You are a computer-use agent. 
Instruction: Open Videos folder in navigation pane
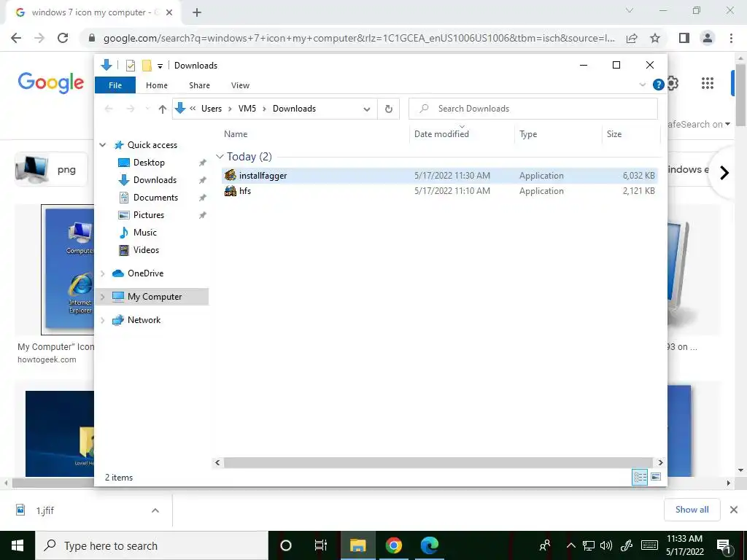click(x=146, y=250)
